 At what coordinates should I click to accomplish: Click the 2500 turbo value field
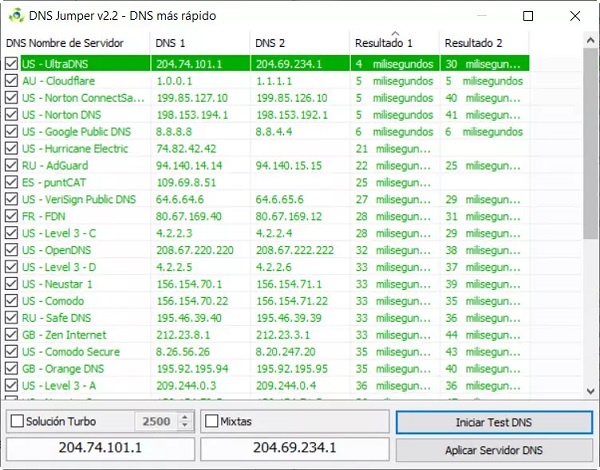click(x=157, y=421)
